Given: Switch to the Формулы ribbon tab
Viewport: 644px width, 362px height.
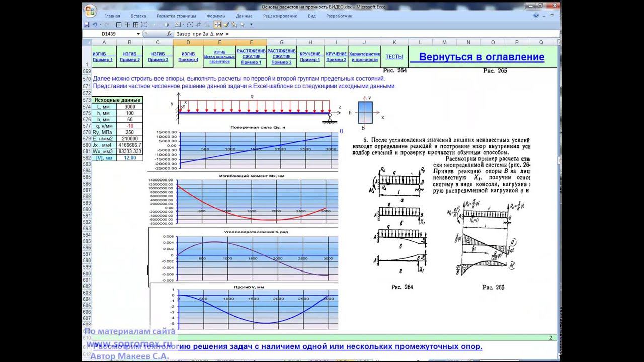Looking at the screenshot, I should pos(216,16).
